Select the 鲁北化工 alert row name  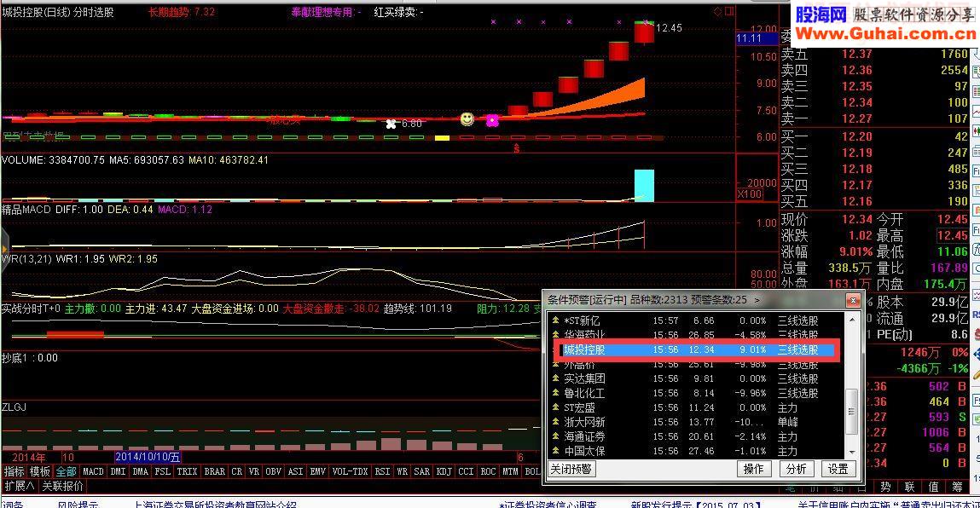click(584, 393)
